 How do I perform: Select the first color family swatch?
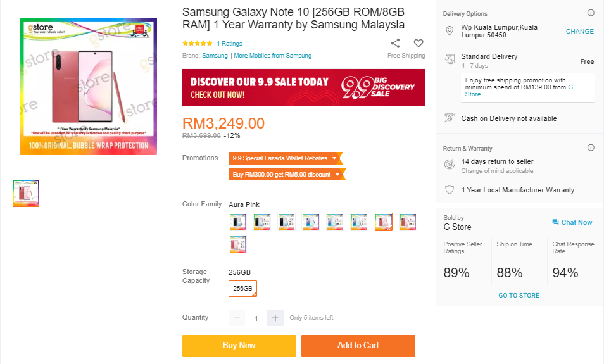(x=237, y=222)
